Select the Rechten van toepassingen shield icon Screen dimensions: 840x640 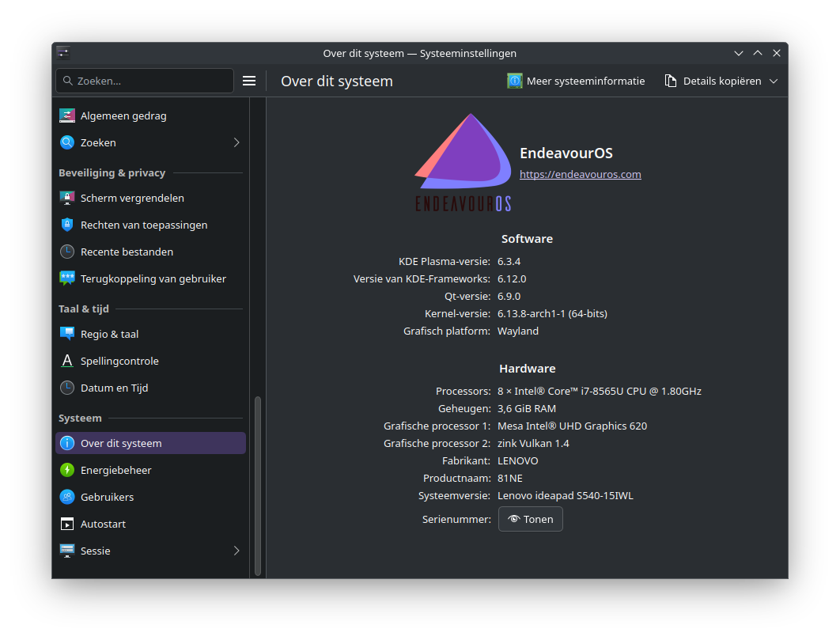point(67,225)
